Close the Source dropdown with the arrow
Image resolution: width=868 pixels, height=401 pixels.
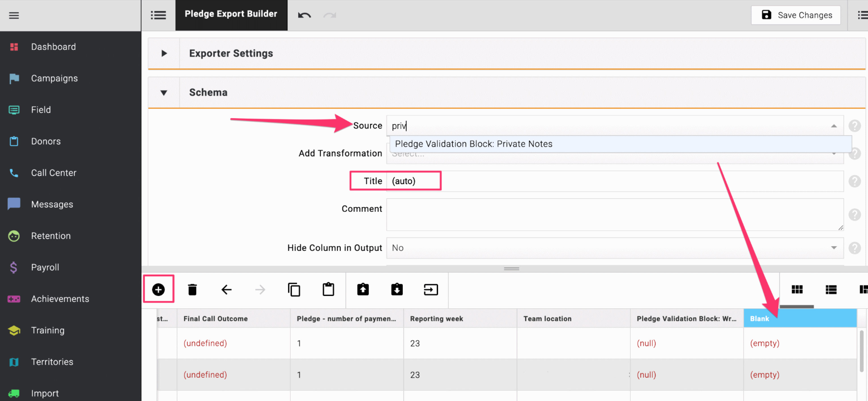tap(834, 126)
